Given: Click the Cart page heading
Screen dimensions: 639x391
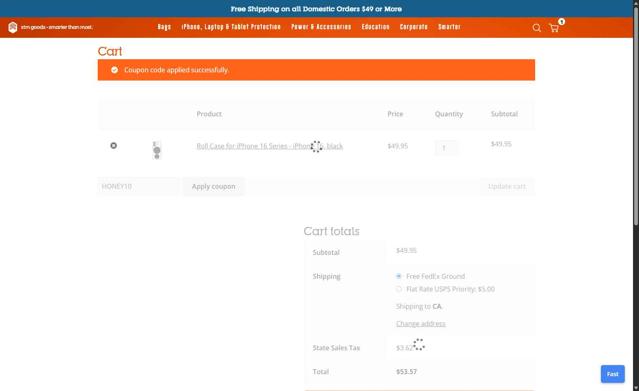Looking at the screenshot, I should (110, 51).
